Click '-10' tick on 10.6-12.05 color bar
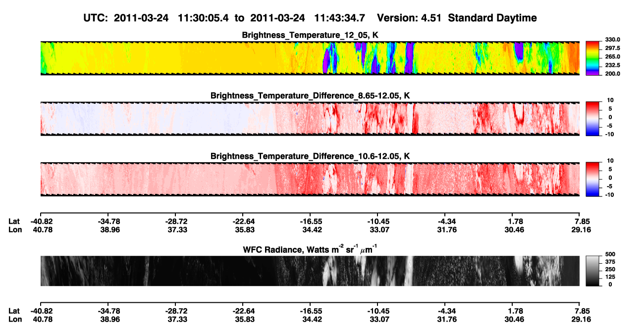This screenshot has height=330, width=644. coord(609,195)
